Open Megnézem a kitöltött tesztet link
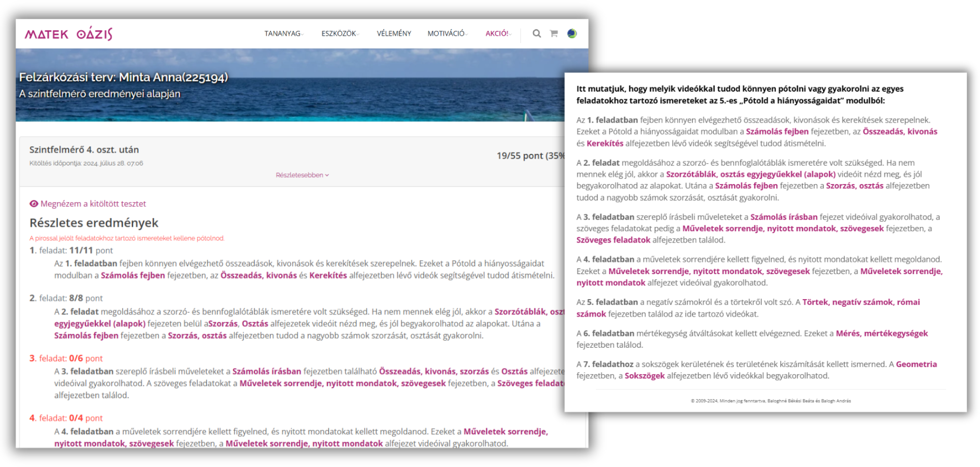980x467 pixels. click(x=93, y=204)
